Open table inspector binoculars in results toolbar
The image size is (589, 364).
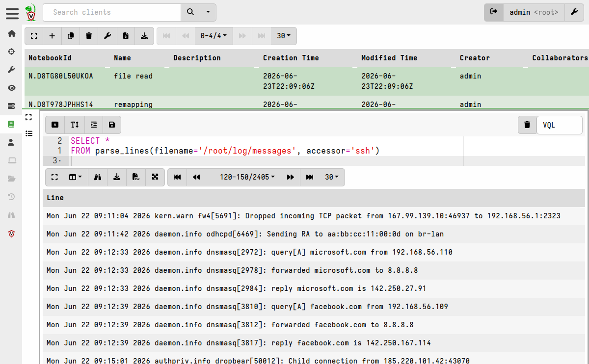(x=98, y=177)
